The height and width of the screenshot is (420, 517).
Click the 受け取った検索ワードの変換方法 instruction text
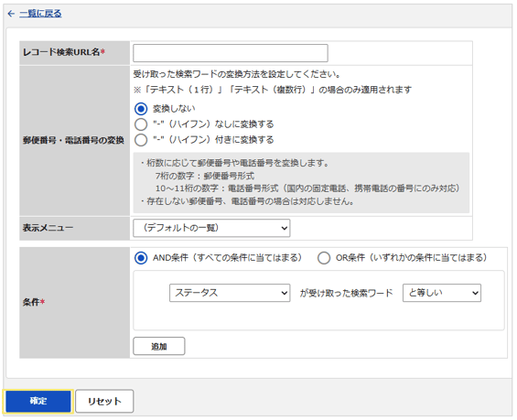(237, 74)
